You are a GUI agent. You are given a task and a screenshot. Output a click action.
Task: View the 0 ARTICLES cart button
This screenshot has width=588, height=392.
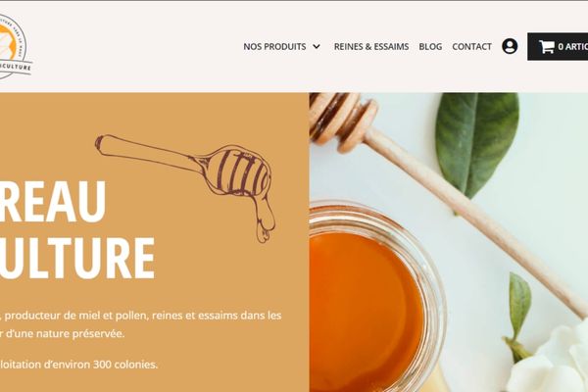pyautogui.click(x=558, y=46)
